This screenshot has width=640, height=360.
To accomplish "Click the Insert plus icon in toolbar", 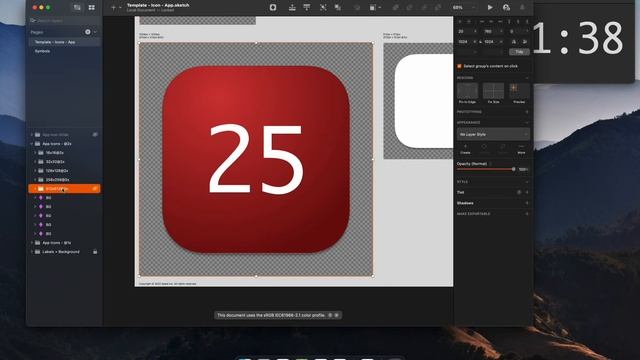I will 113,7.
